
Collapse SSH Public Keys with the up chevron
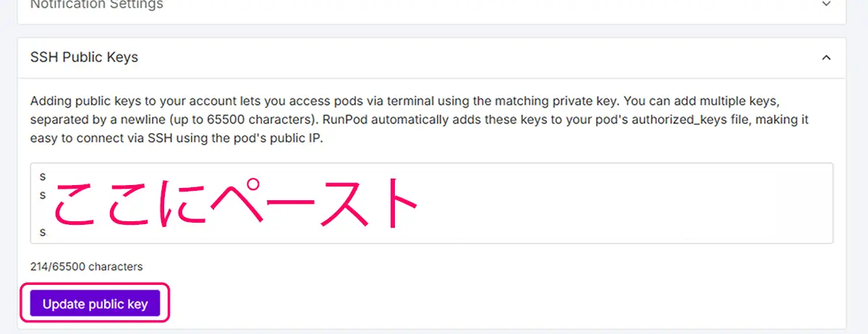coord(827,57)
